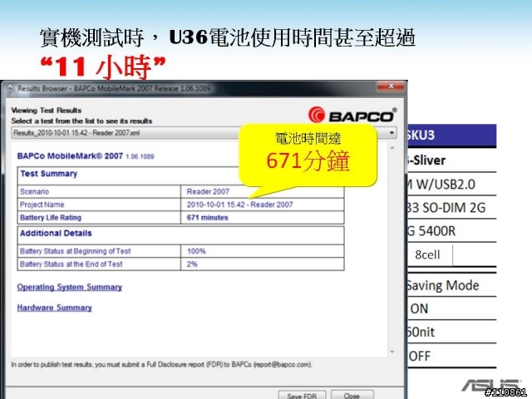Select the FDR disclosure note text
Image resolution: width=532 pixels, height=399 pixels.
[161, 365]
